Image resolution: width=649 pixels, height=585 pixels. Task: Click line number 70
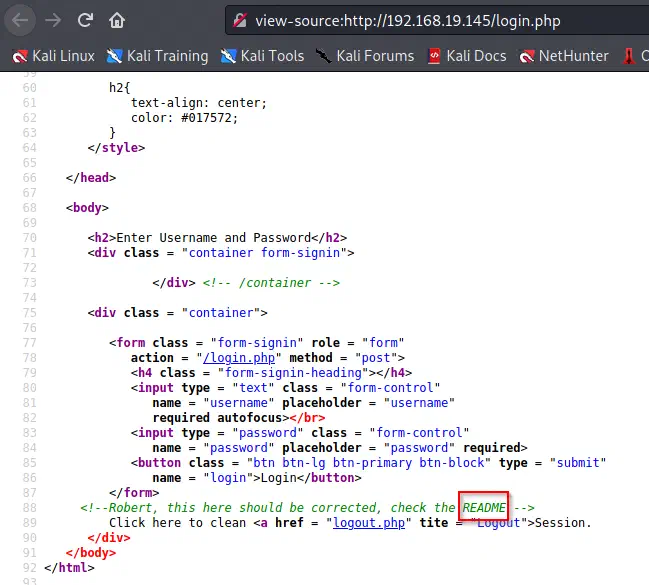(x=29, y=238)
